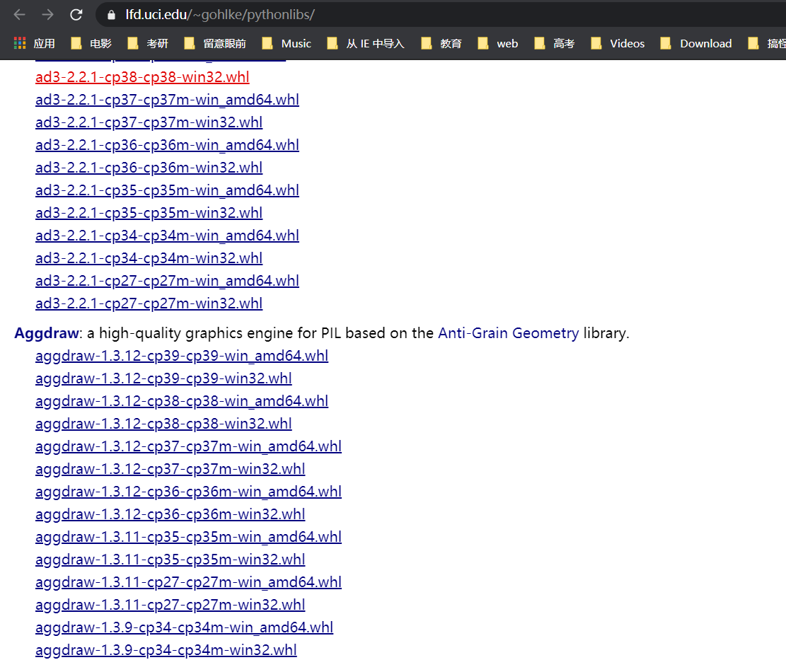Viewport: 786px width, 672px height.
Task: Download aggdraw-1.3.12-cp39-cp39-win32.whl
Action: pyautogui.click(x=163, y=378)
